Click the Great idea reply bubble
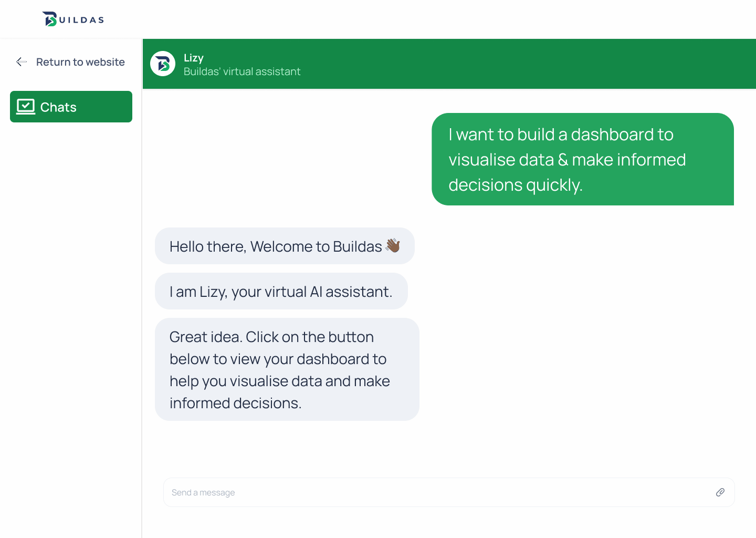 pos(287,369)
